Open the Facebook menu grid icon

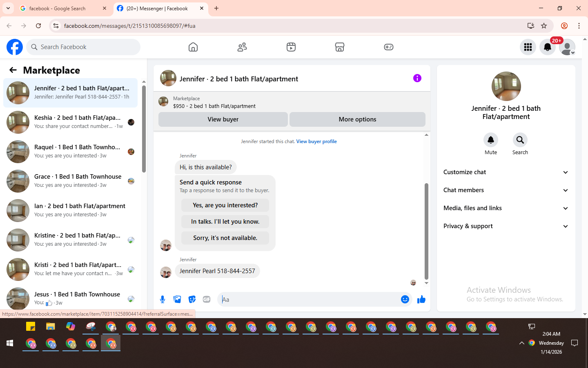(x=528, y=47)
